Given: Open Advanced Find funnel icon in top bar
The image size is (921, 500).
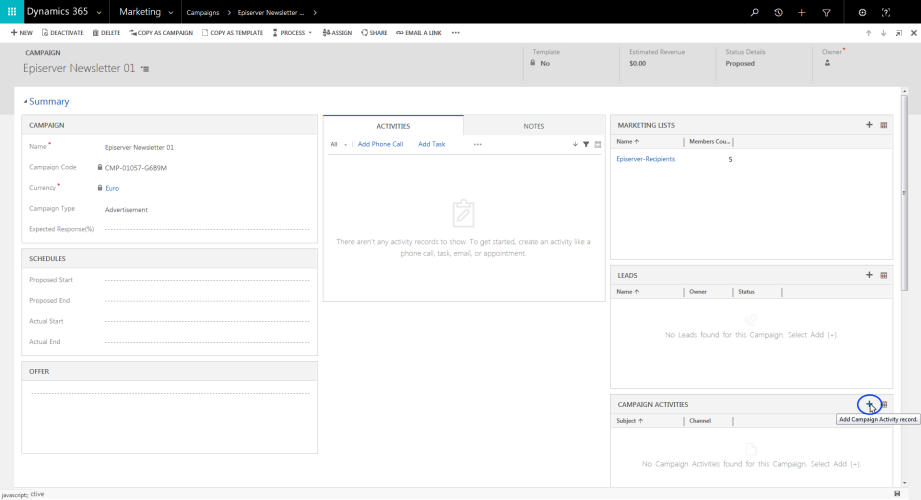Looking at the screenshot, I should pos(826,12).
